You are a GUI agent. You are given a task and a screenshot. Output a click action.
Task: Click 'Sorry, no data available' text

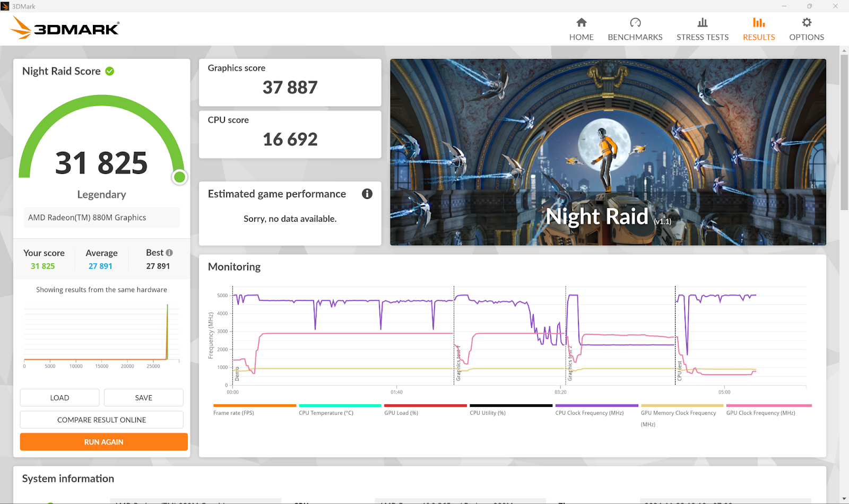[290, 219]
